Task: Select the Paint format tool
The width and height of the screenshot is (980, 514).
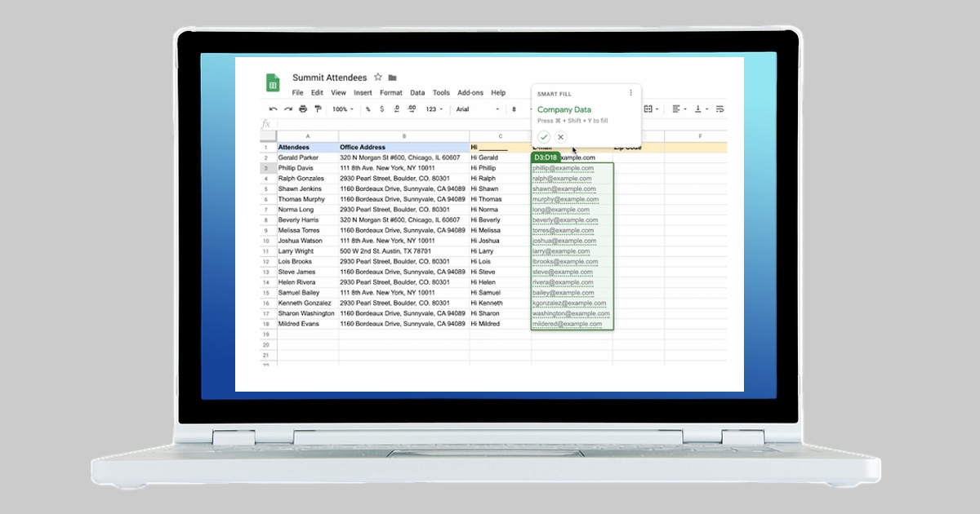Action: tap(318, 109)
